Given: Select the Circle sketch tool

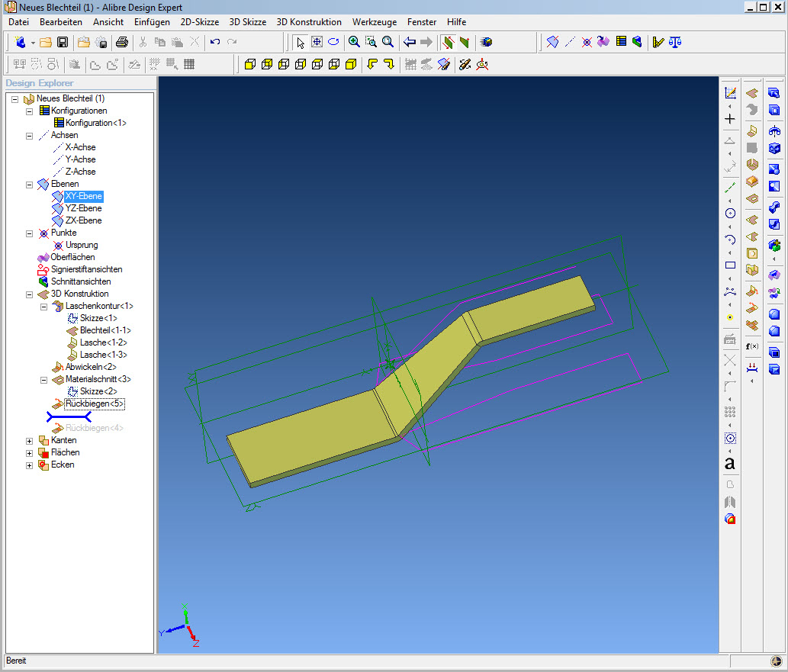Looking at the screenshot, I should 730,214.
